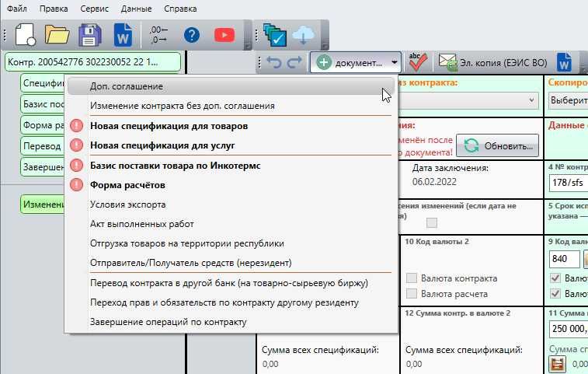The width and height of the screenshot is (588, 374).
Task: Select Переход прав и обязательств по контракту
Action: pyautogui.click(x=231, y=302)
